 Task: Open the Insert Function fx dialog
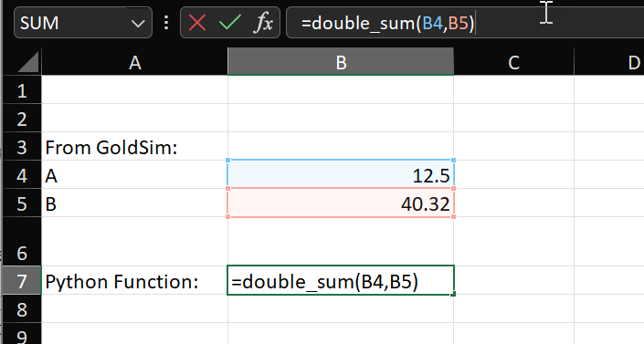[263, 23]
